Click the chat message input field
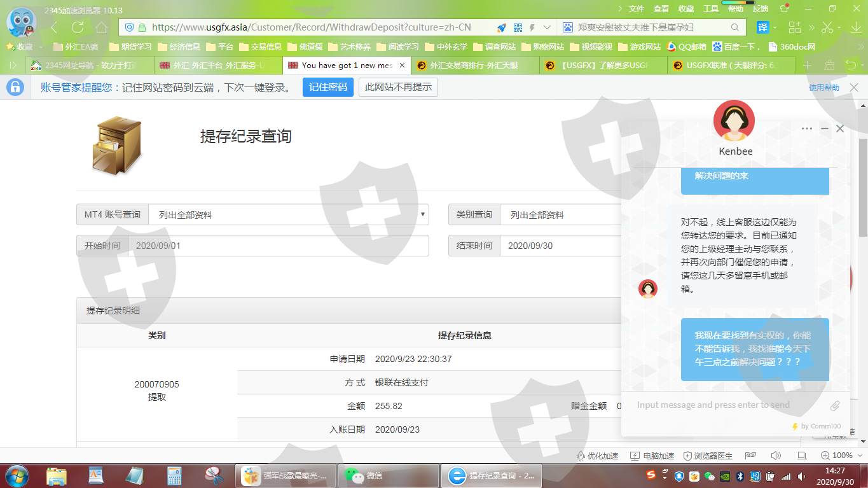Screen dimensions: 868x488 (725, 405)
